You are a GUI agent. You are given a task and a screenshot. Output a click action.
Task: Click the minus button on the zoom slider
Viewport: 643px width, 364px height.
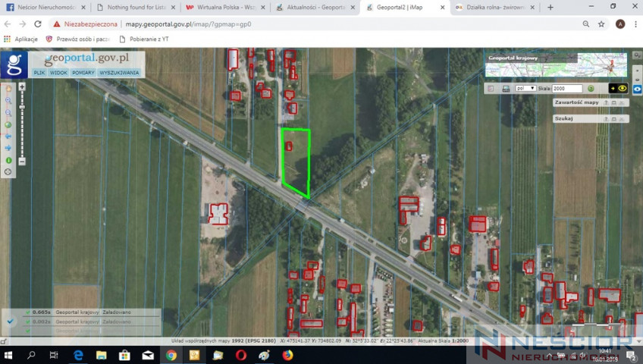(22, 161)
